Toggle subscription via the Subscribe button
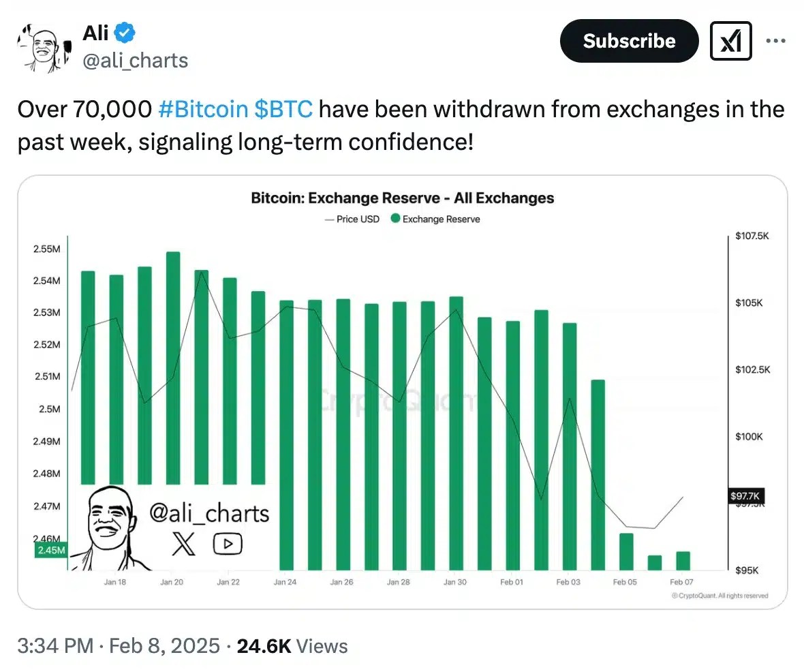This screenshot has height=672, width=804. click(x=628, y=41)
